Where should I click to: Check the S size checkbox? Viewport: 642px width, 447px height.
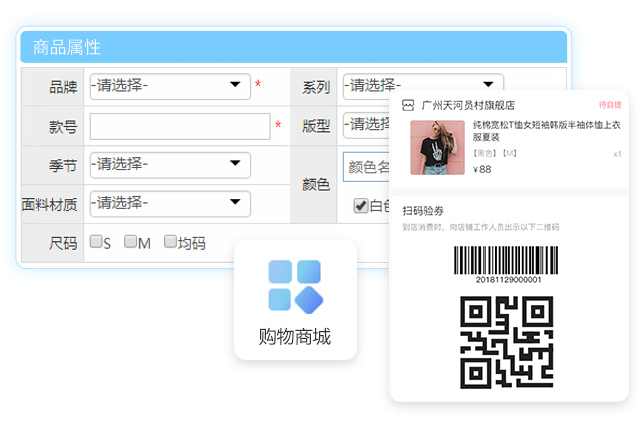[96, 241]
